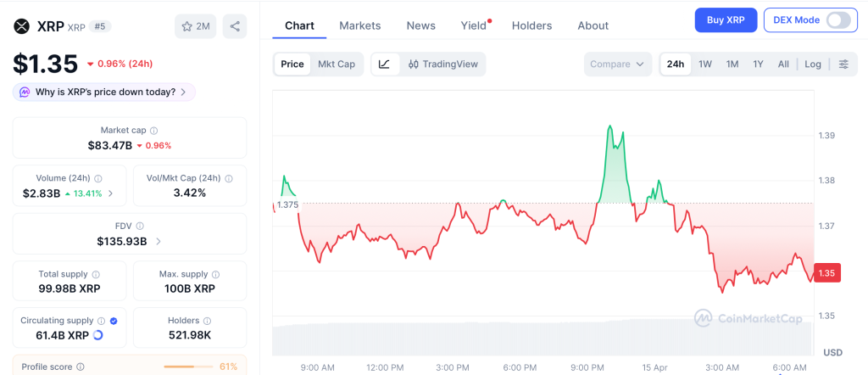
Task: Click the Buy XRP button
Action: [x=725, y=20]
